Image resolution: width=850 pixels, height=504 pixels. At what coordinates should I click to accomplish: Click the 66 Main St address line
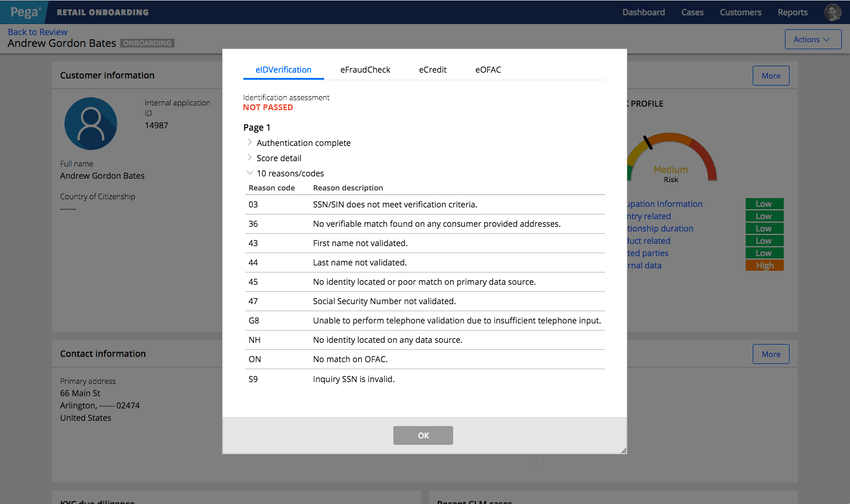coord(80,393)
